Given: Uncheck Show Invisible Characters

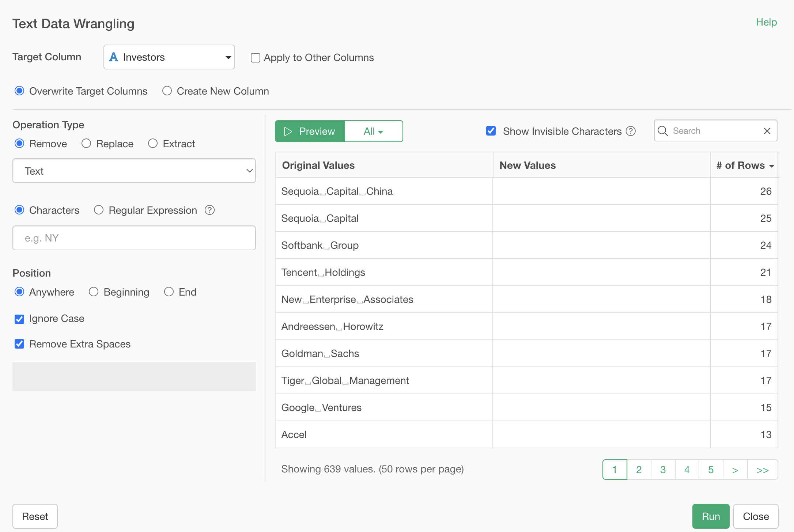Looking at the screenshot, I should (491, 131).
